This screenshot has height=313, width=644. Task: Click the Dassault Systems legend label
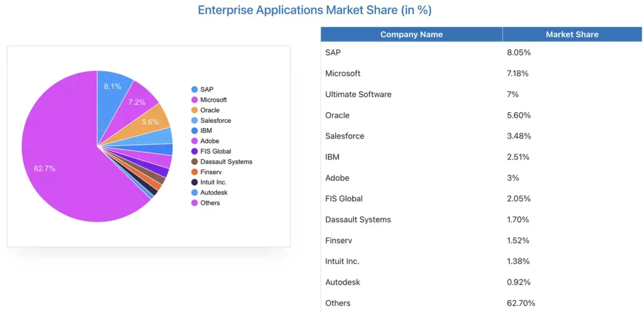point(226,162)
